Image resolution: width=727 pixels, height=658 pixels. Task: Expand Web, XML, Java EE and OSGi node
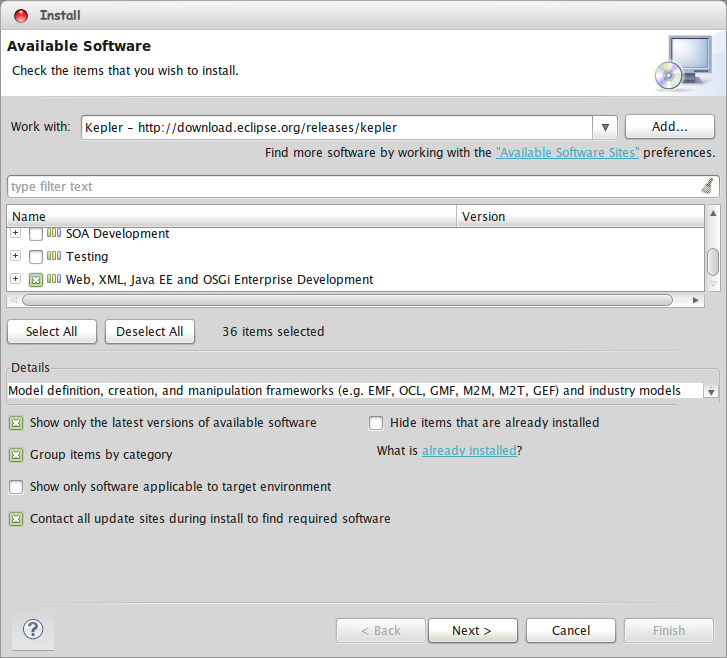click(x=16, y=279)
